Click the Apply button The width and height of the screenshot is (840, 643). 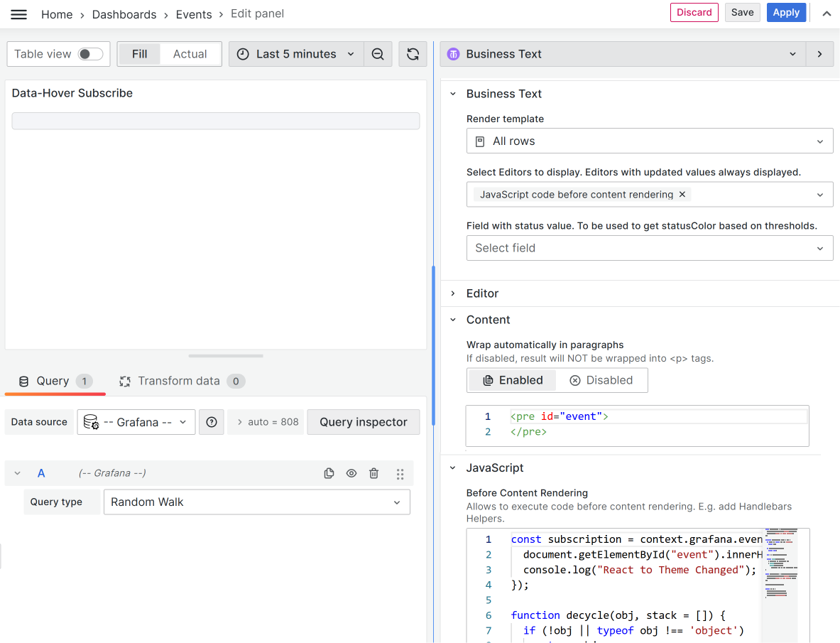click(786, 13)
